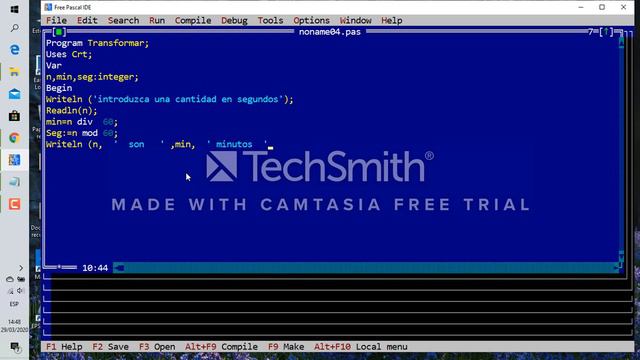
Task: Open the notification center icon
Action: pos(15,347)
